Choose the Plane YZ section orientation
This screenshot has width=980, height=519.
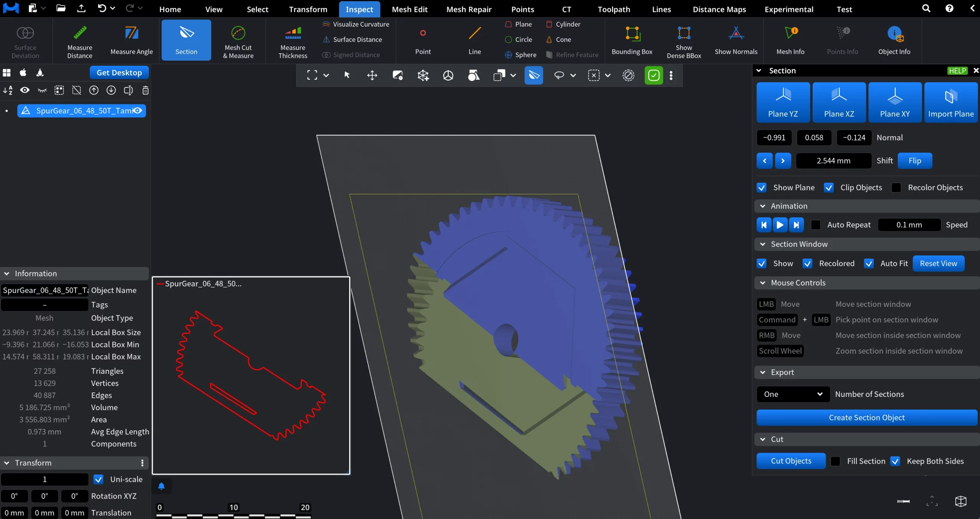coord(783,102)
